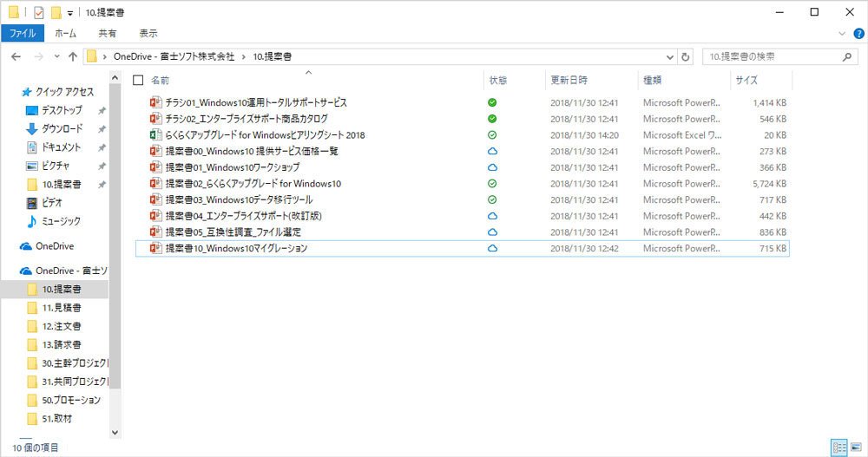
Task: Open デスクトップ in navigation pane
Action: point(62,110)
